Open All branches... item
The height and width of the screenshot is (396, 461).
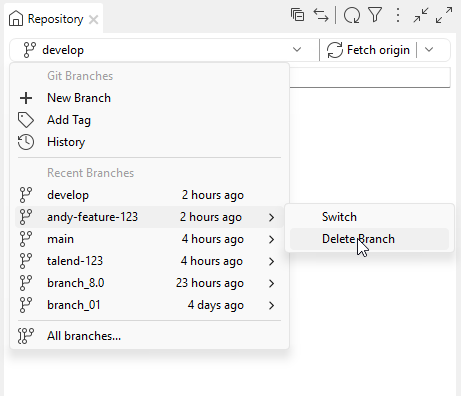[x=149, y=336]
